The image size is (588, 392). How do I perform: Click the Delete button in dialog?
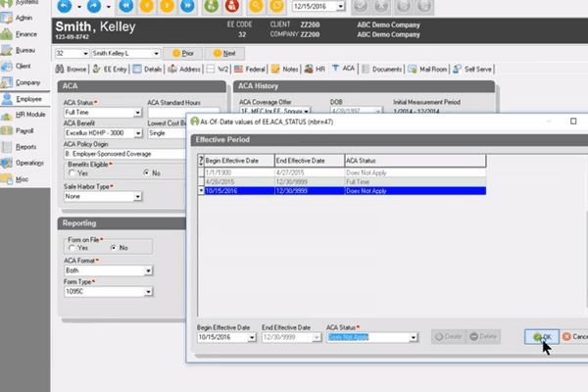click(x=483, y=337)
